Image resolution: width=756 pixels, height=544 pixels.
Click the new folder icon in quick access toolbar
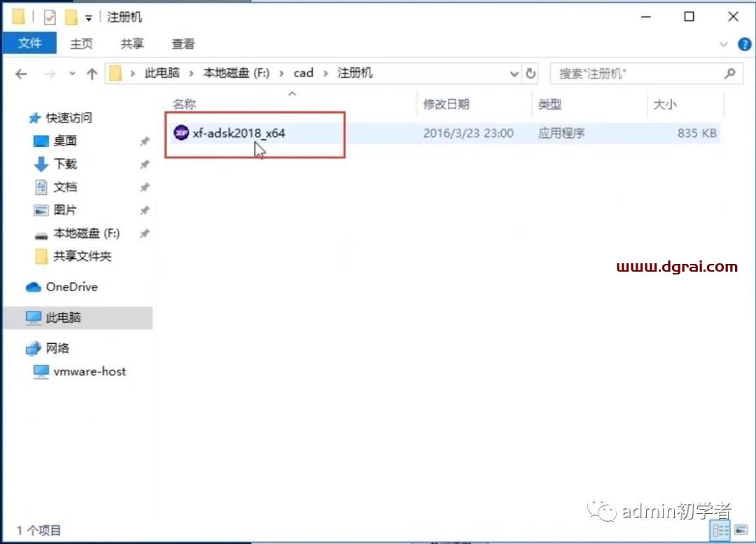coord(71,18)
